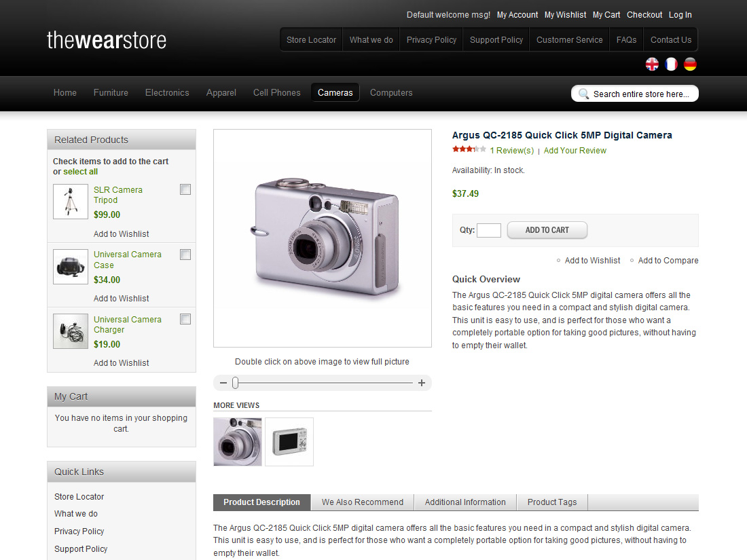The width and height of the screenshot is (747, 560).
Task: Click thewearstore logo
Action: (107, 40)
